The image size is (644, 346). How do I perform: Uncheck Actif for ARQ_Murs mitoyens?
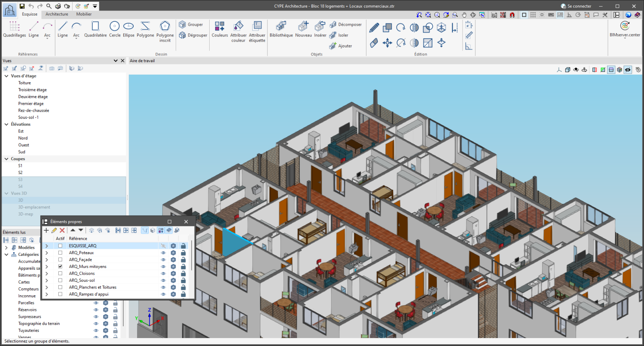point(60,267)
